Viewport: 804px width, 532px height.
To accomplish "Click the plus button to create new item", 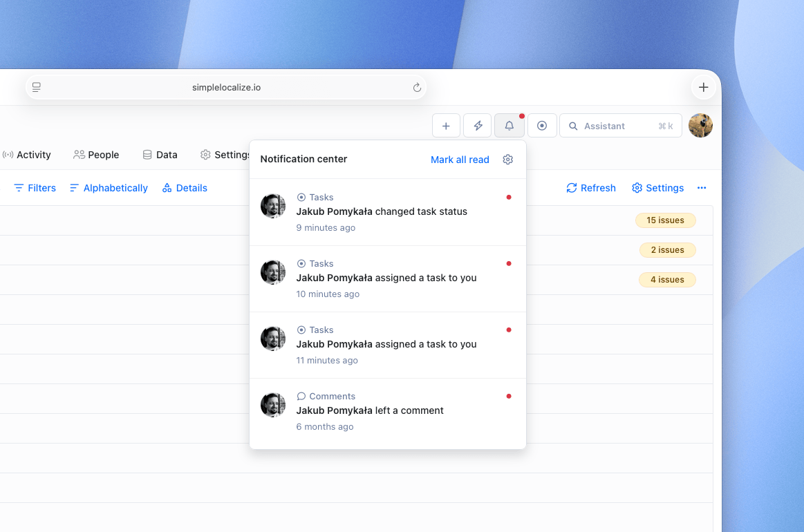I will point(446,125).
